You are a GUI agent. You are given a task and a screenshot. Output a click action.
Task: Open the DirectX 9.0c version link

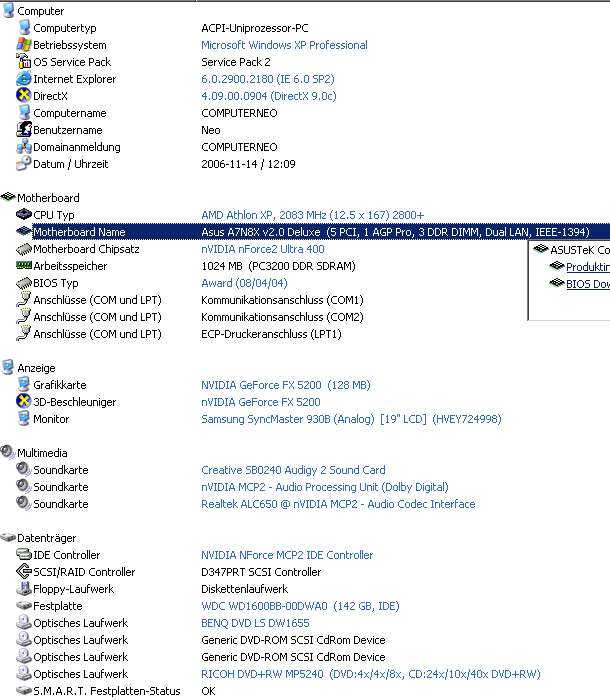pyautogui.click(x=268, y=96)
